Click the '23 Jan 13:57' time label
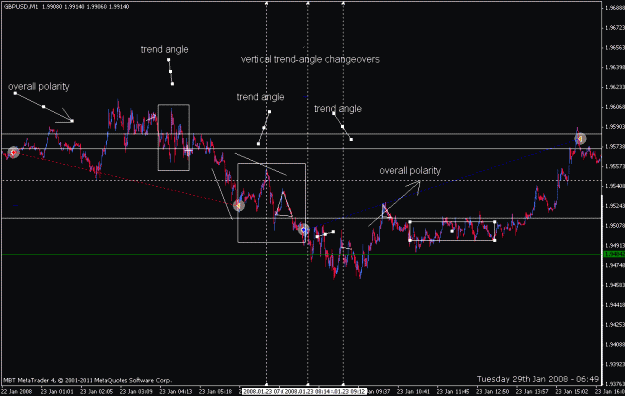The height and width of the screenshot is (396, 625). pyautogui.click(x=532, y=392)
